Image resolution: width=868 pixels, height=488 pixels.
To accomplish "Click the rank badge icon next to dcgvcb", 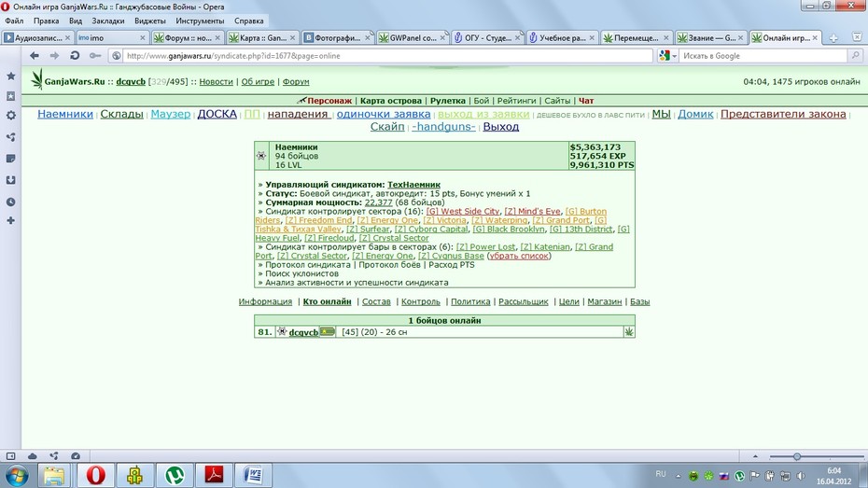I will (x=328, y=332).
